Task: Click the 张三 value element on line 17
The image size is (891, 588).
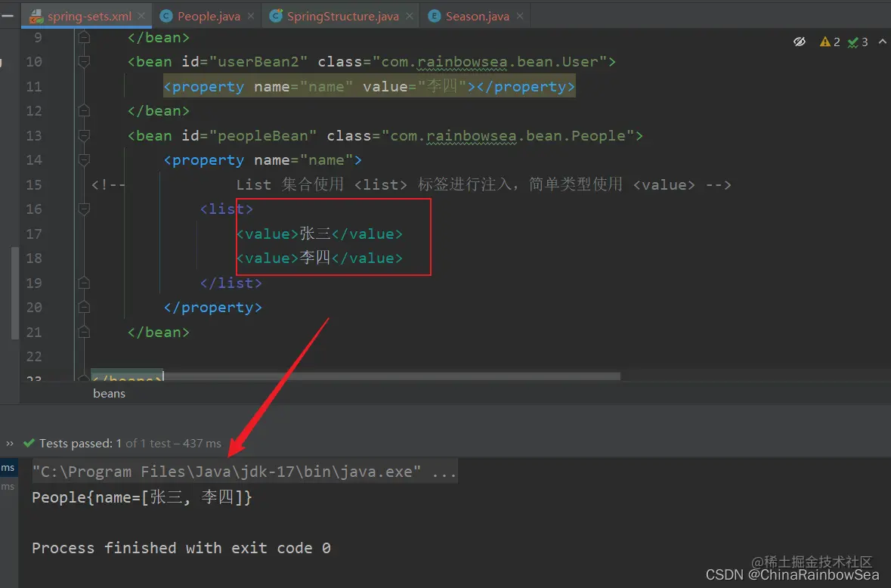Action: point(320,234)
